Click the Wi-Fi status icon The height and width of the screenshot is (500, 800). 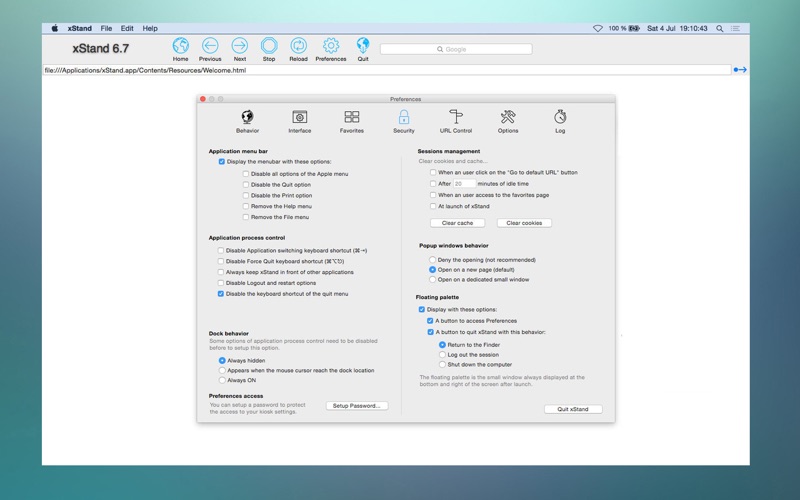click(x=597, y=29)
